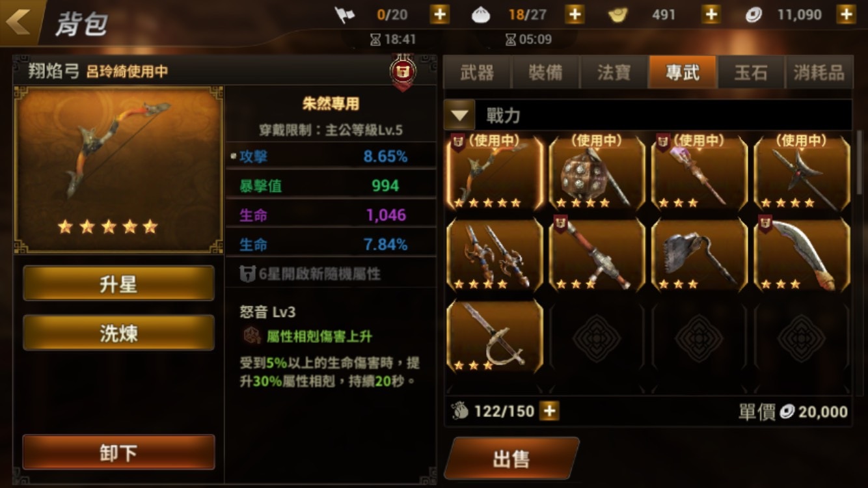
Task: Open the 法寶 tab
Action: (614, 72)
